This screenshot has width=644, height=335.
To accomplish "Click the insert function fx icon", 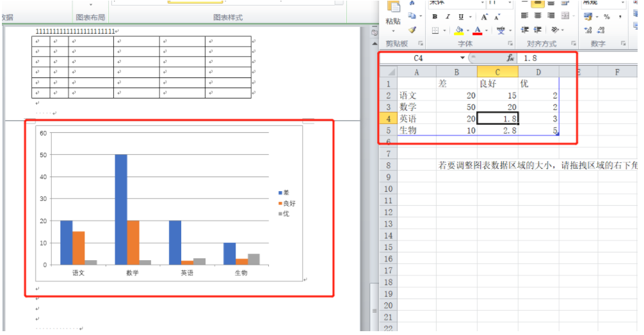I will (x=510, y=58).
